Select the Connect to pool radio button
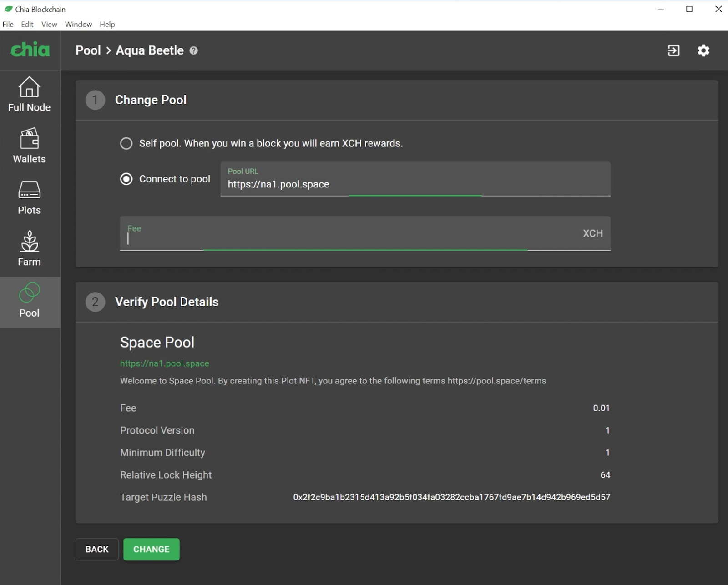The image size is (728, 585). [126, 179]
